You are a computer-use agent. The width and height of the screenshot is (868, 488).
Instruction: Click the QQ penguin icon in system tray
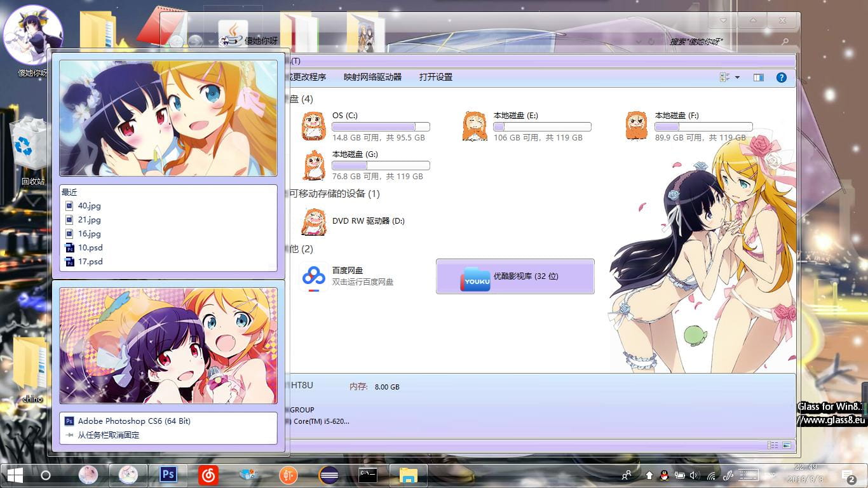(x=663, y=475)
